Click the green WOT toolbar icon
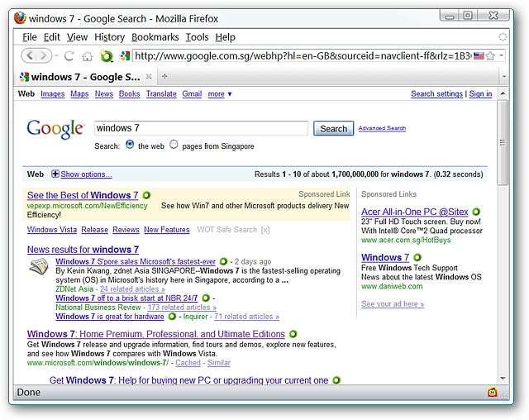 pyautogui.click(x=107, y=56)
